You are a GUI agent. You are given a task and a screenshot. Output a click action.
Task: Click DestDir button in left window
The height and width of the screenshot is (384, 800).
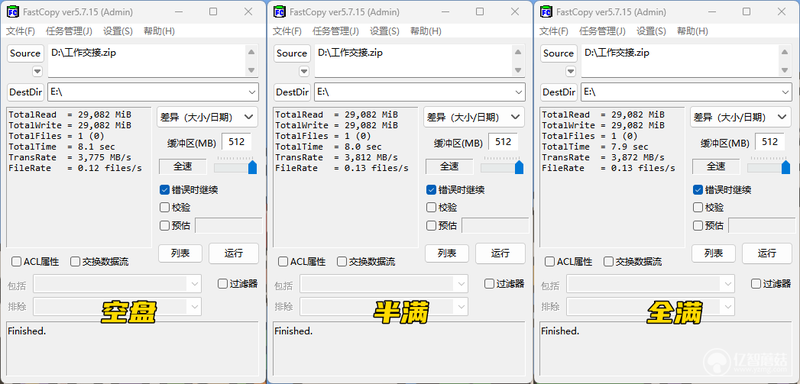25,92
